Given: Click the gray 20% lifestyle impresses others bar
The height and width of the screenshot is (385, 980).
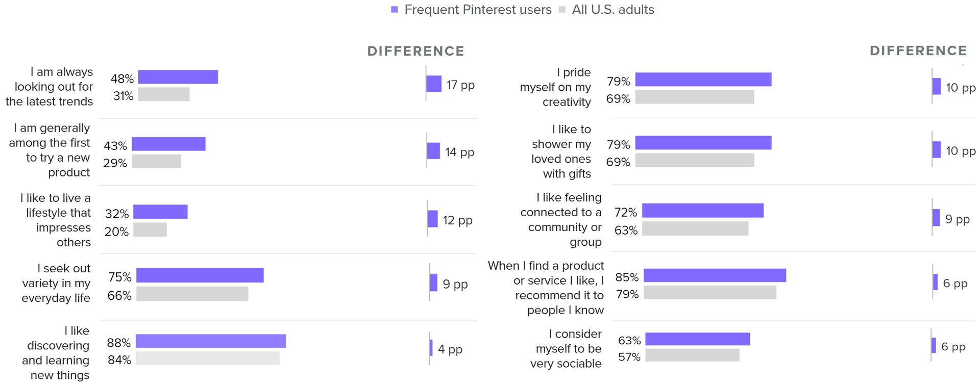Looking at the screenshot, I should click(x=150, y=229).
